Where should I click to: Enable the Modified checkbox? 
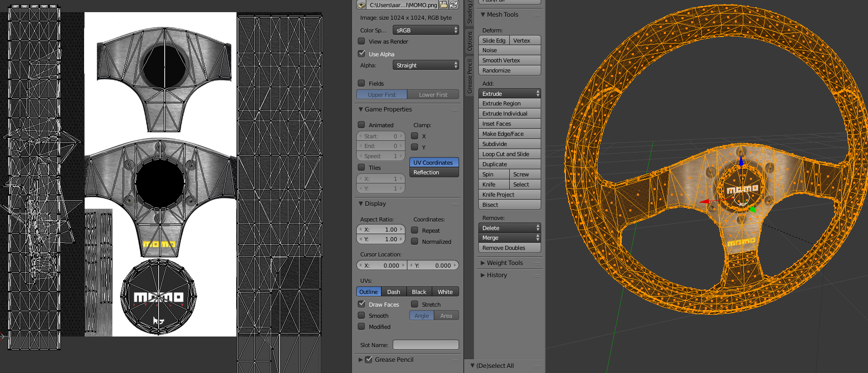361,326
